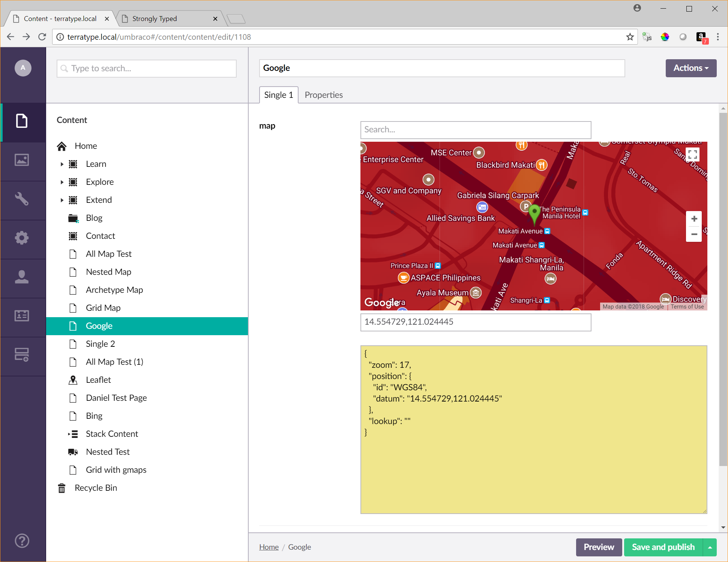The image size is (728, 562).
Task: Click the content panel vertical scrollbar
Action: coord(723,289)
